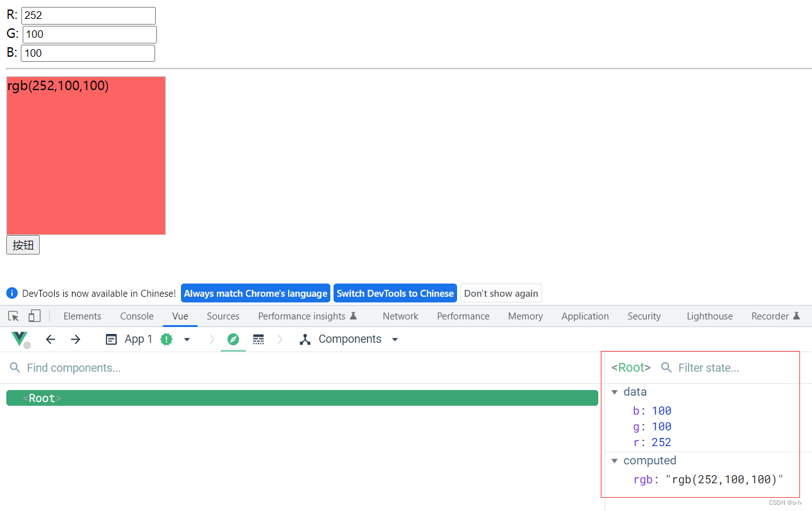Open the Performance insights tab
Image resolution: width=812 pixels, height=511 pixels.
308,316
